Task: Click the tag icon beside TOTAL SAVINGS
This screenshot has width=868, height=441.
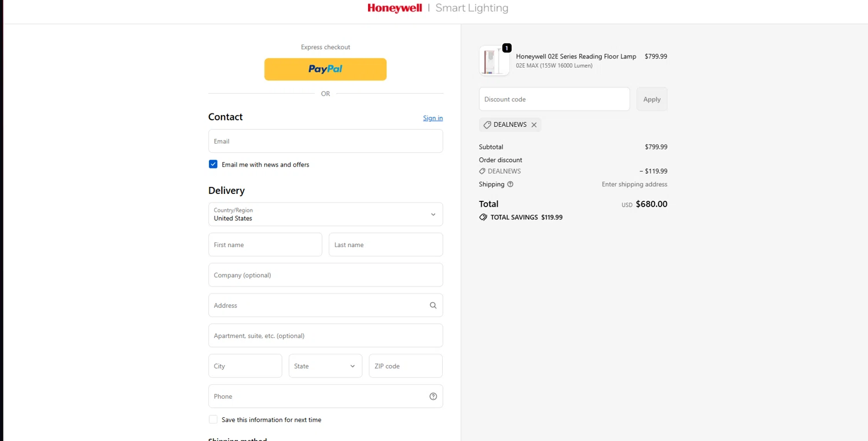Action: click(x=483, y=218)
